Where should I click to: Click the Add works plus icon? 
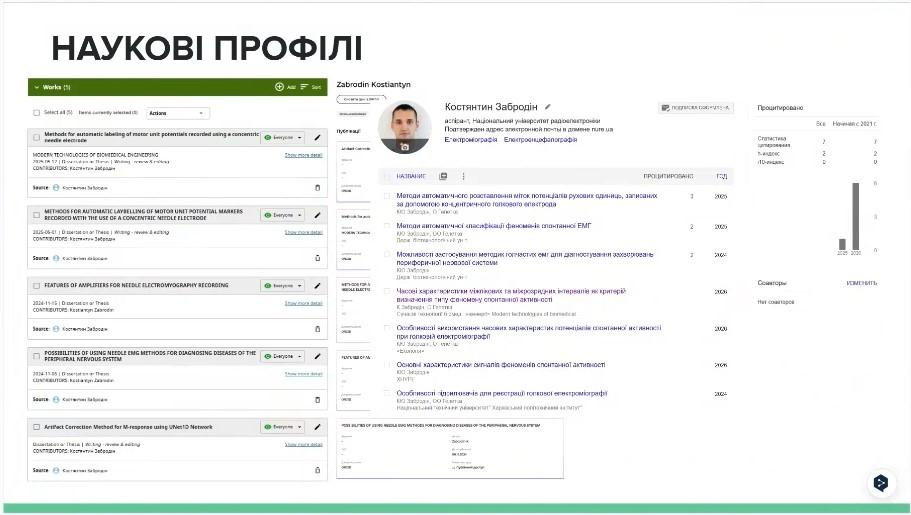(279, 87)
